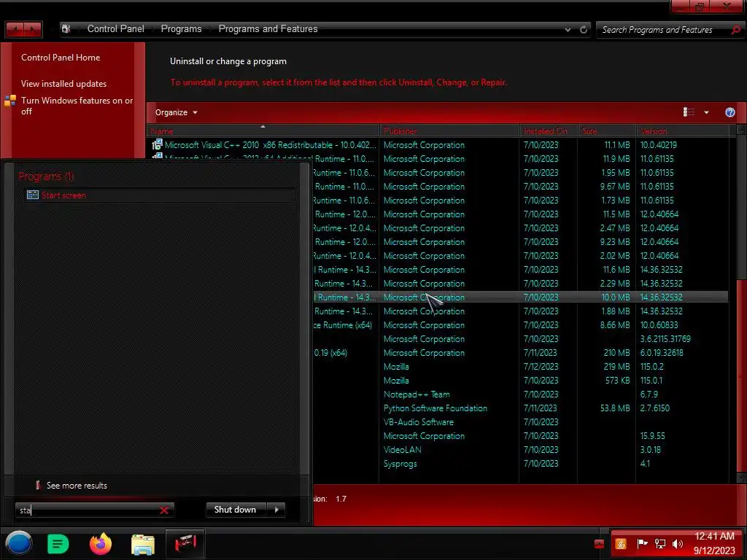
Task: Click See more results link
Action: pyautogui.click(x=77, y=485)
